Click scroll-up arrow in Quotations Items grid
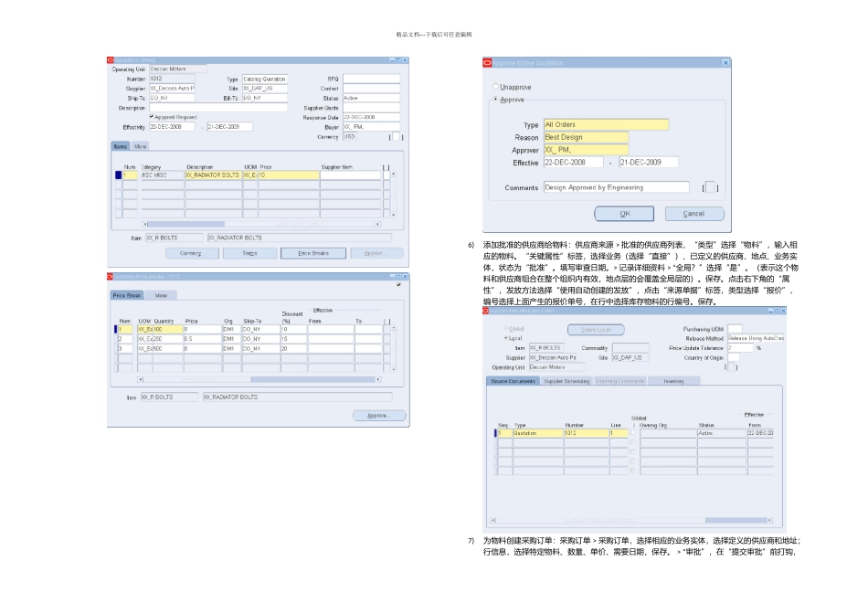Screen dimensions: 868x614 [394, 174]
